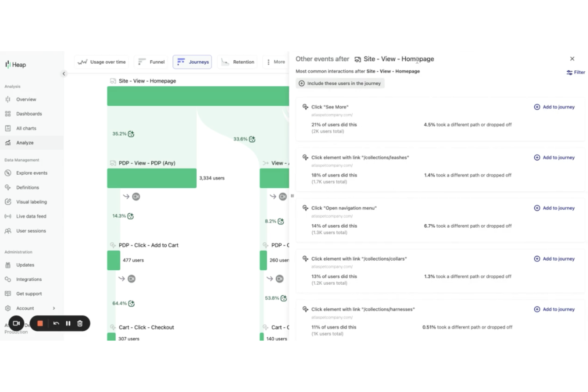Switch to Usage over time tab
The image size is (588, 392).
pos(101,62)
